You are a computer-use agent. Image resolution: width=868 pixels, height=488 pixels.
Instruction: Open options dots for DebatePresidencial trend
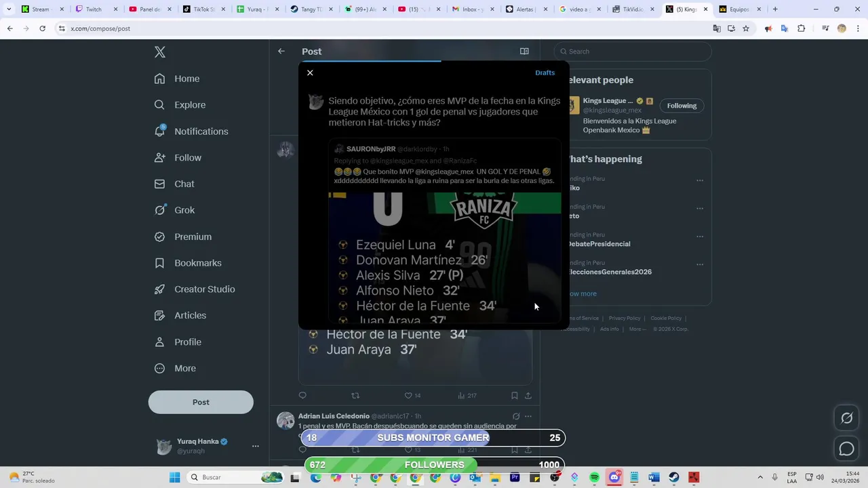tap(700, 237)
